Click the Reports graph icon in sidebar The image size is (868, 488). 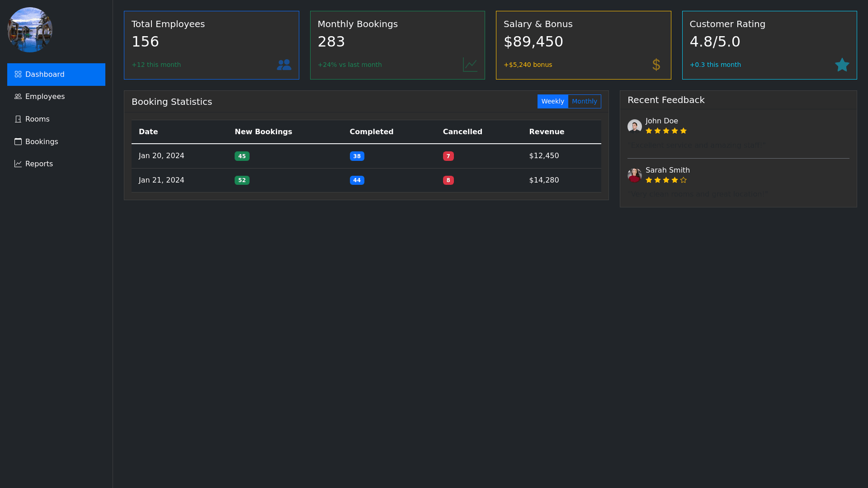(x=18, y=164)
